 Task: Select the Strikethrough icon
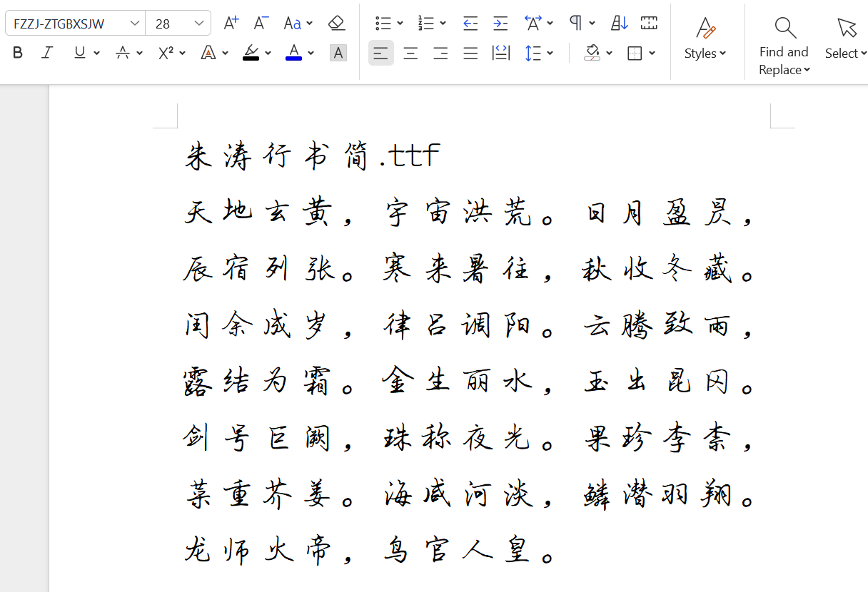pyautogui.click(x=123, y=53)
